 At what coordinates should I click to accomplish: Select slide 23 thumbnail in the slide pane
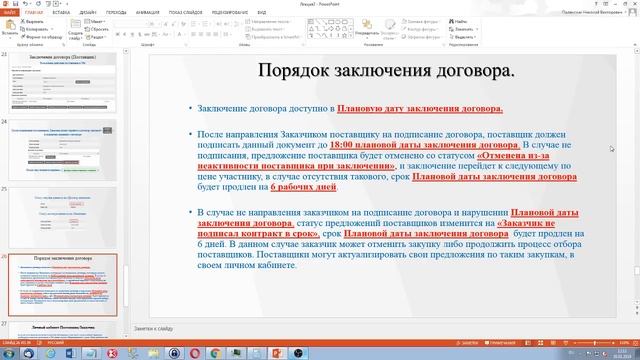tap(63, 83)
